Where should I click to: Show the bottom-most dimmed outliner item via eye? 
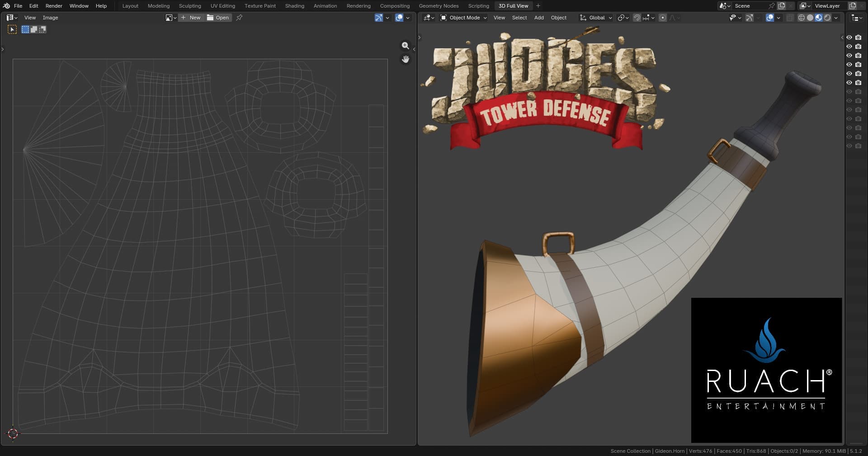coord(849,146)
